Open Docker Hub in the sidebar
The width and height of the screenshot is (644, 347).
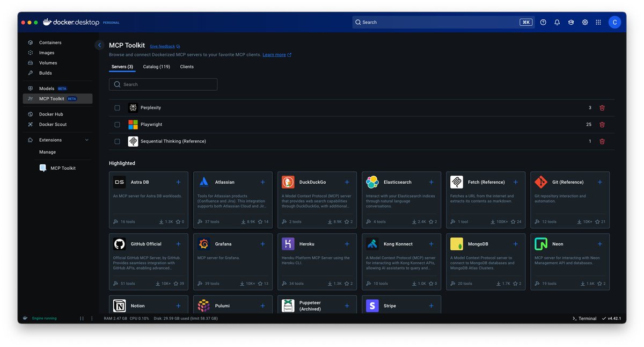[57, 114]
